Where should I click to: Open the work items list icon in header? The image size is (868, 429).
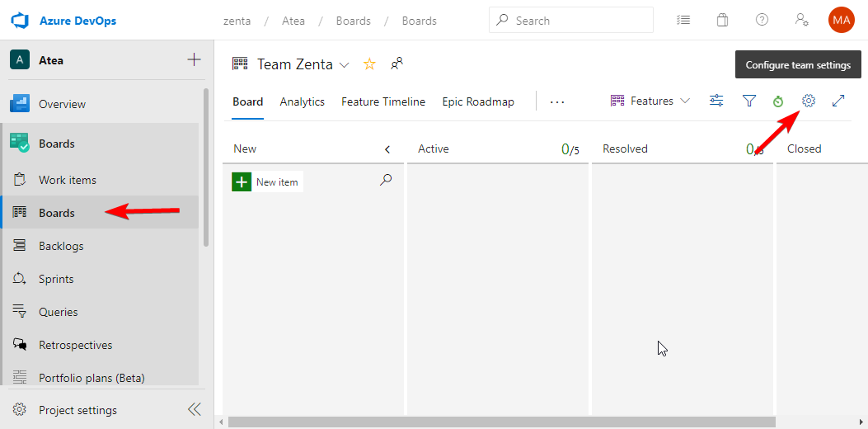pyautogui.click(x=683, y=20)
